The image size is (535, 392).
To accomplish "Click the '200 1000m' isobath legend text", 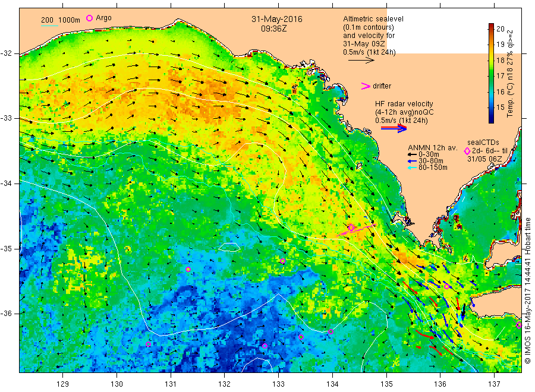I will (x=61, y=20).
